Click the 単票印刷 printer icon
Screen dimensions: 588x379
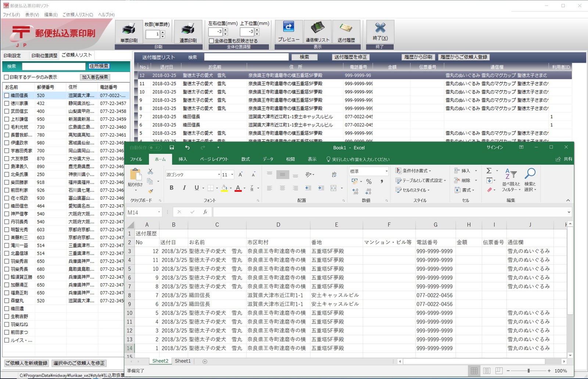129,29
